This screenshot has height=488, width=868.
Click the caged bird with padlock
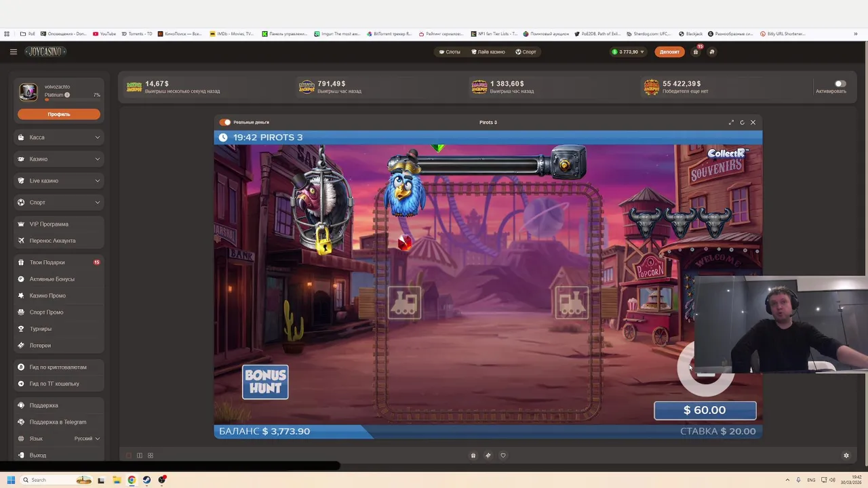coord(322,202)
